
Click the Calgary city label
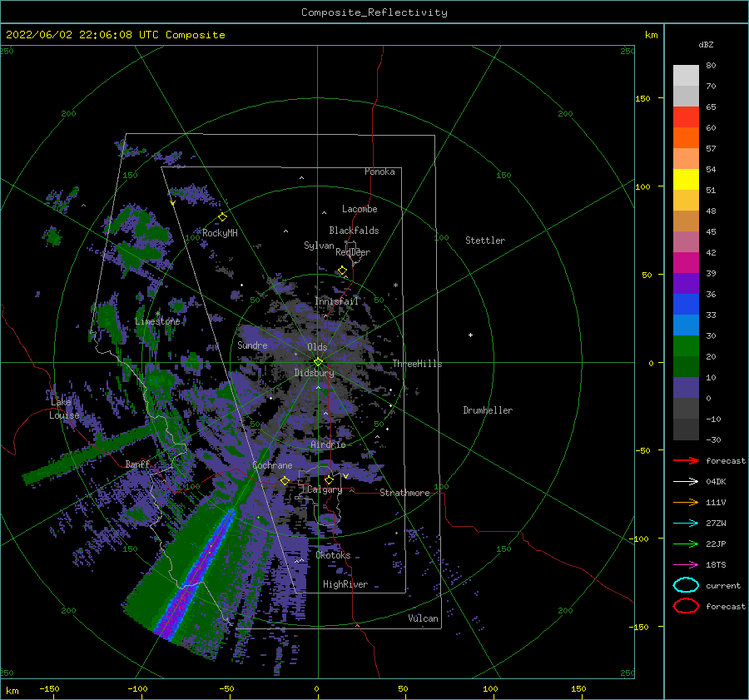point(325,489)
